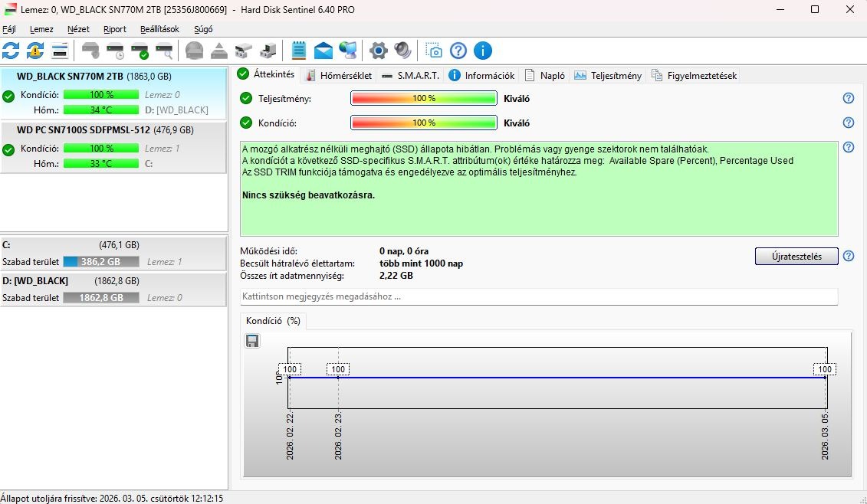
Task: Click WD_BLACK SN770M Kondíció 100 % green bar
Action: coord(101,94)
